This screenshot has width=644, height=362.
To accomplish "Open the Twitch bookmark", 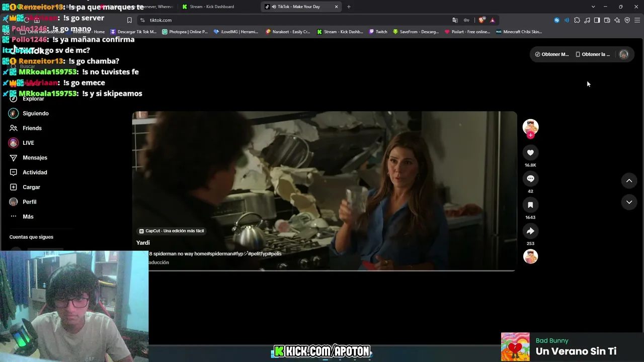I will tap(378, 32).
